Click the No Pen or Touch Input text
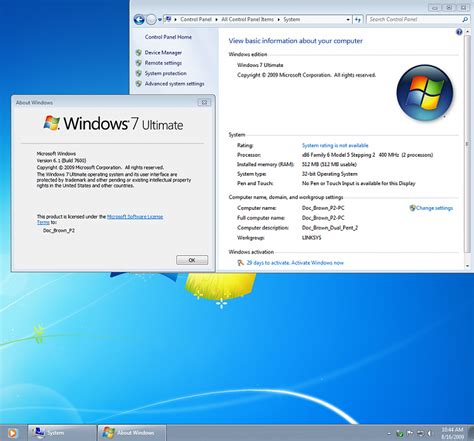This screenshot has width=474, height=441. (x=358, y=183)
